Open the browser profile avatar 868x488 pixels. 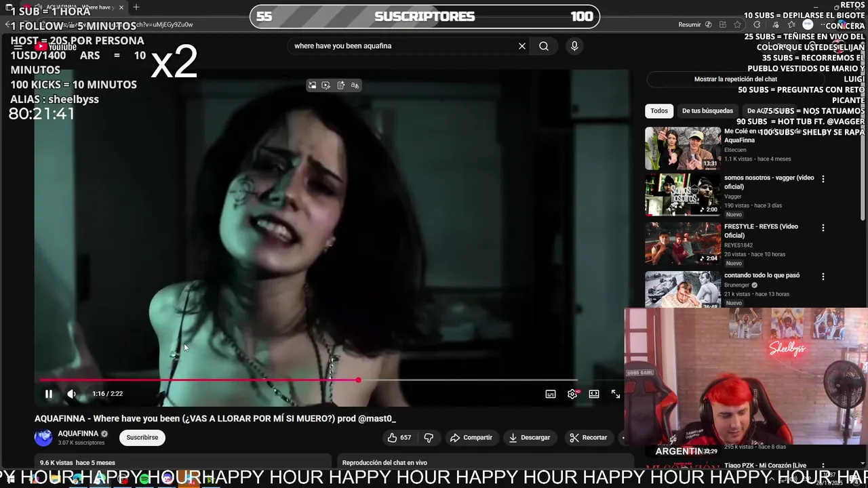tap(808, 24)
